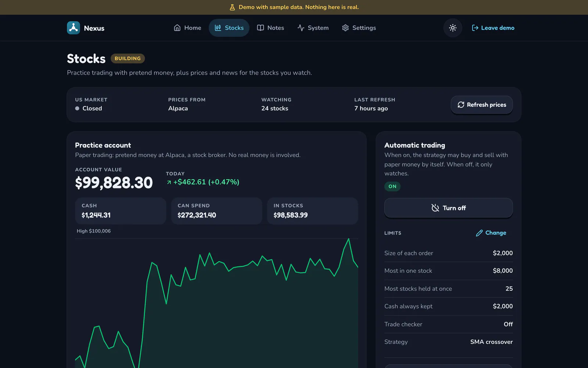Click the pencil icon beside Change
The image size is (588, 368).
(479, 233)
